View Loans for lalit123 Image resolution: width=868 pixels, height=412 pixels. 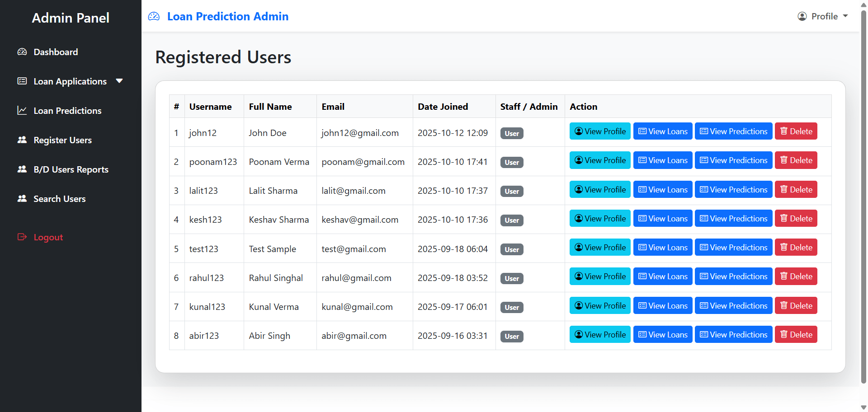[662, 190]
